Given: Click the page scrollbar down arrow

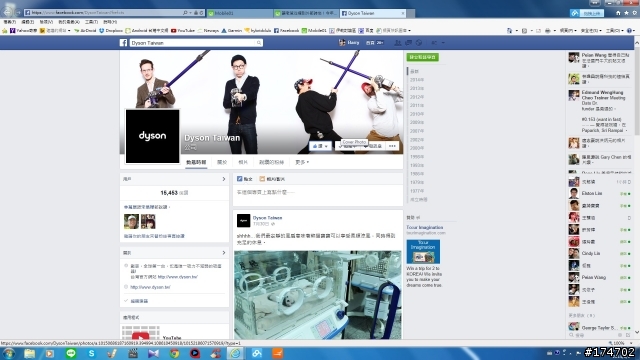Looking at the screenshot, I should pos(637,332).
